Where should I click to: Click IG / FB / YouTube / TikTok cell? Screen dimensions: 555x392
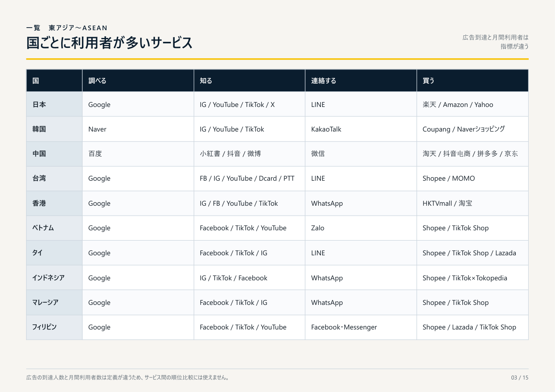[x=250, y=204]
